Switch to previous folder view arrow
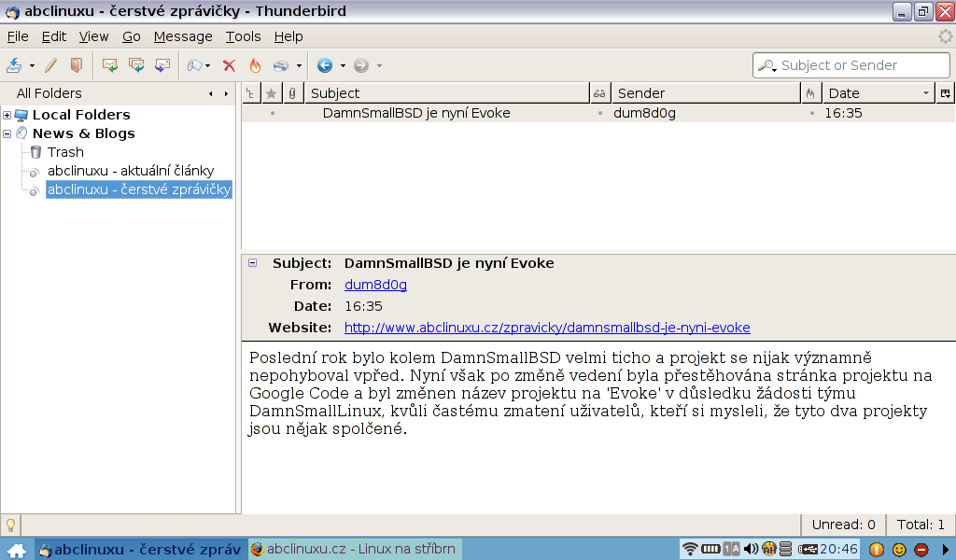 point(211,94)
